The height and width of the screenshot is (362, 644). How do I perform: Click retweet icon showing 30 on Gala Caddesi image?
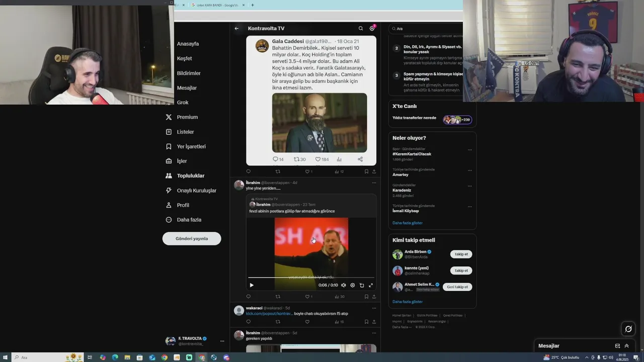299,159
